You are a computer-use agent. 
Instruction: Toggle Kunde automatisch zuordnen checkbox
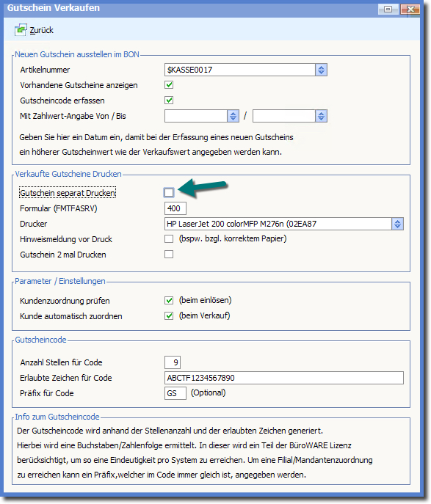169,315
